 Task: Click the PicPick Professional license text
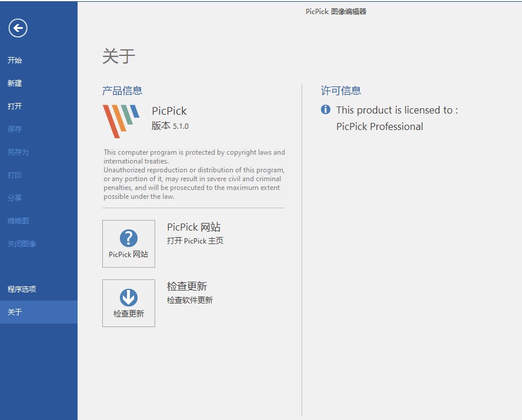(380, 126)
